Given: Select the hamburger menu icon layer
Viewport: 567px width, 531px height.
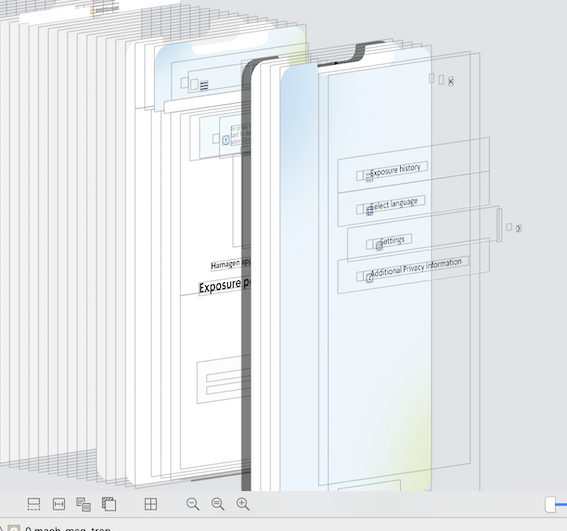Looking at the screenshot, I should 204,86.
